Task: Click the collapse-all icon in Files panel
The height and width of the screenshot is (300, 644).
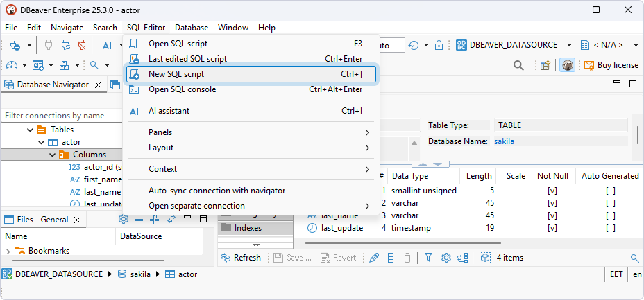Action: point(139,220)
